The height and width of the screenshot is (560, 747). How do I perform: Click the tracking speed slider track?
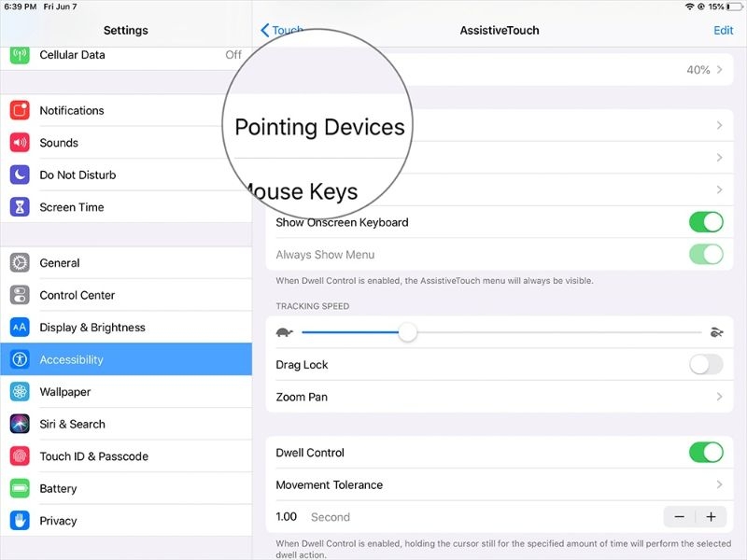click(x=560, y=332)
